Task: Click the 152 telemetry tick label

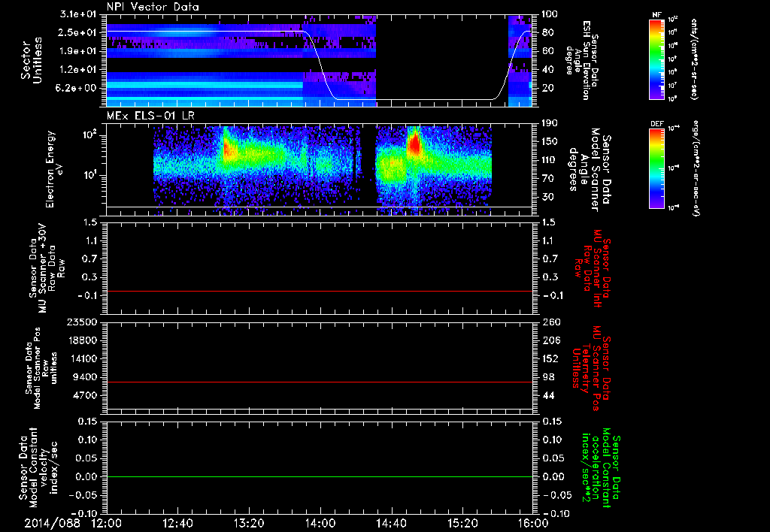Action: pos(550,358)
